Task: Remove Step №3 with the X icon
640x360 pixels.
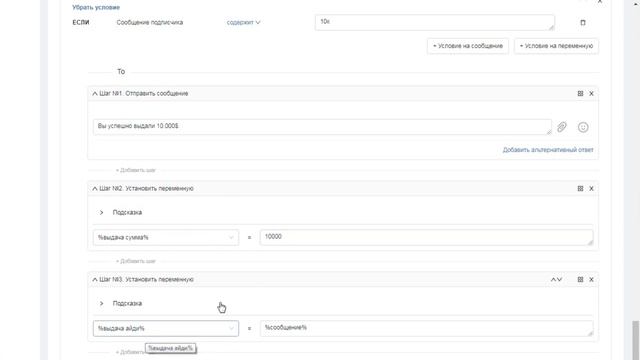Action: click(x=591, y=280)
